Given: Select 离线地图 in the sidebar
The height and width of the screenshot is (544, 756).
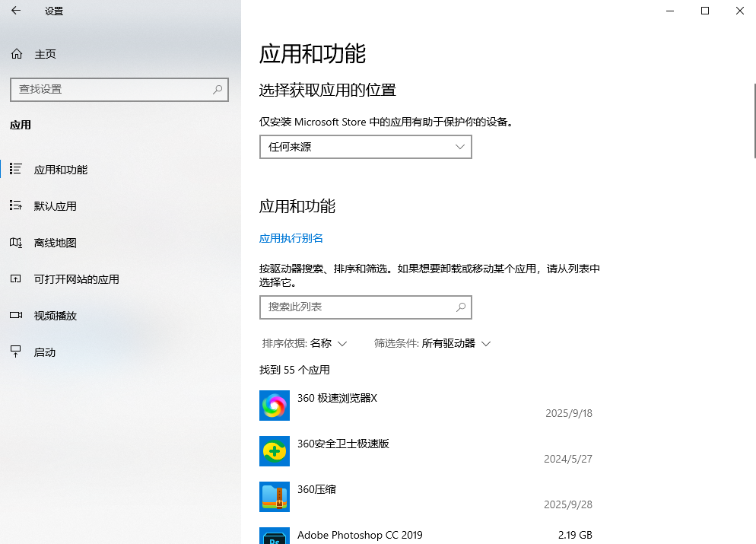Looking at the screenshot, I should coord(55,243).
